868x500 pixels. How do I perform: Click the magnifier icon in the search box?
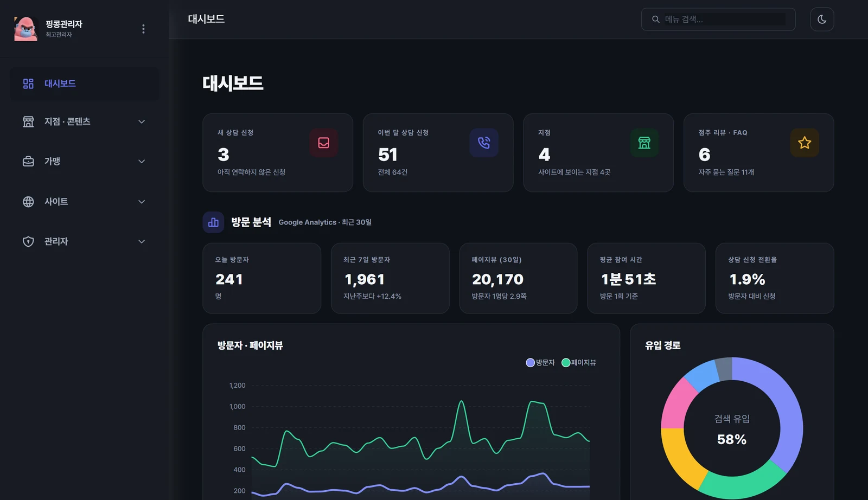(656, 20)
